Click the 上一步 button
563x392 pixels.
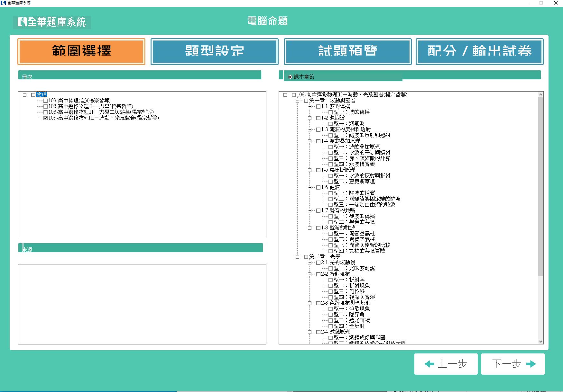pyautogui.click(x=446, y=364)
